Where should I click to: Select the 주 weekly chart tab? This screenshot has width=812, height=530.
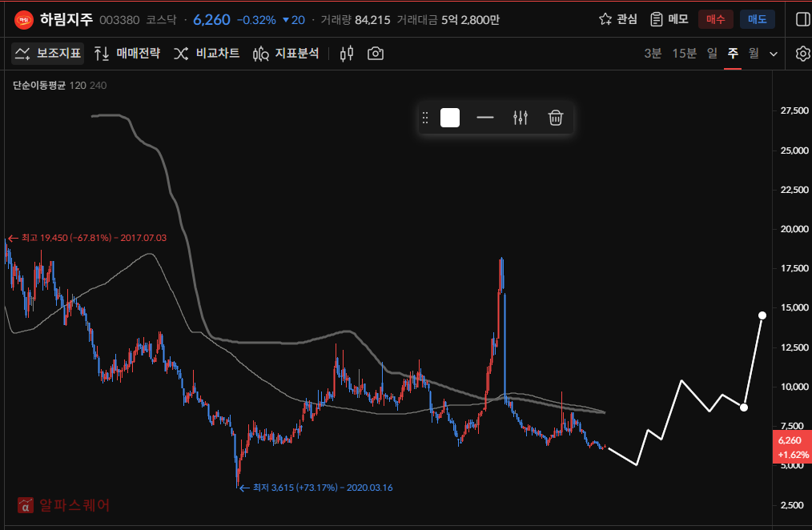pos(733,54)
